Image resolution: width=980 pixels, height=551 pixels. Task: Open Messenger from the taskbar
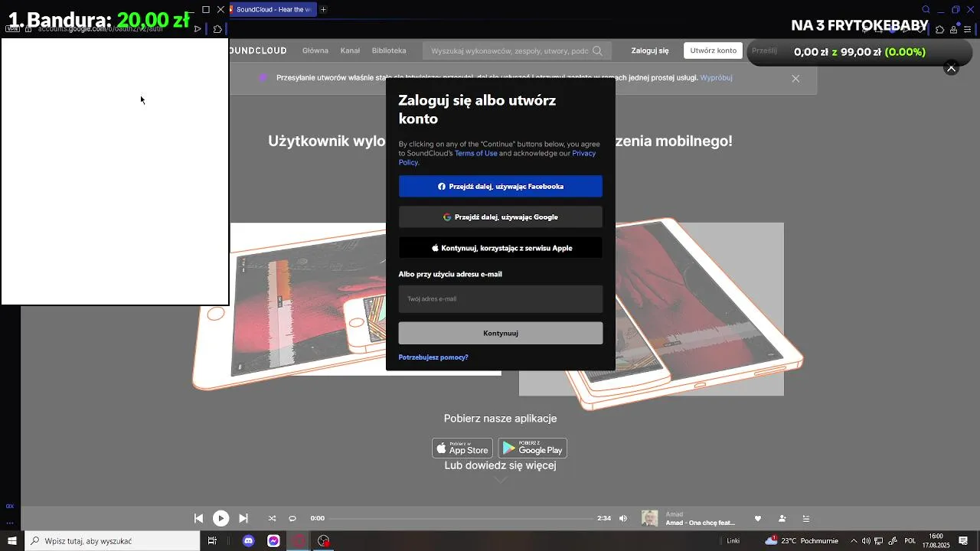(273, 541)
